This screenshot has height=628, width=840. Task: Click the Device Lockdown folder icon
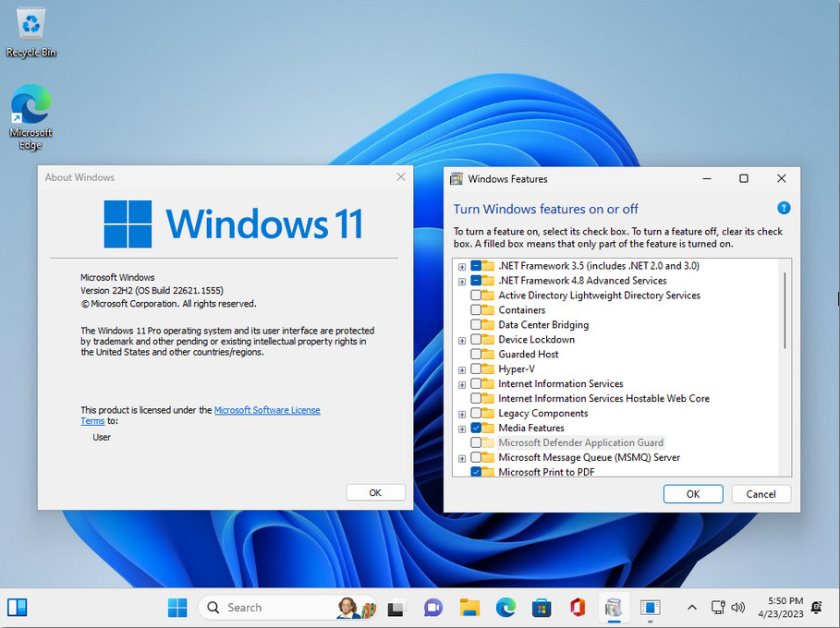click(x=488, y=340)
